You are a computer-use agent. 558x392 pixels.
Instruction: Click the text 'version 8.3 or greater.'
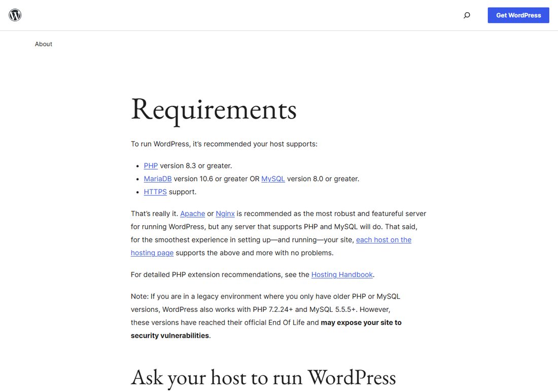click(x=196, y=166)
